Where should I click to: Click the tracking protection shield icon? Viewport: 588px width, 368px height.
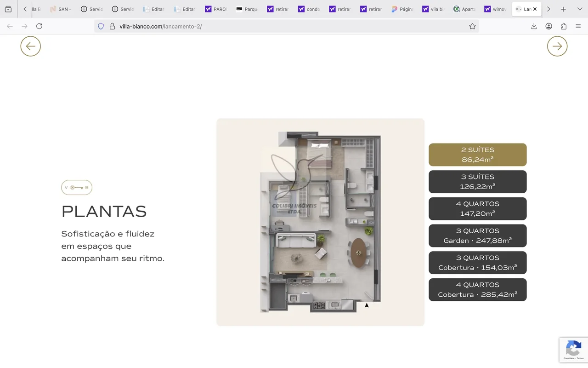coord(101,26)
